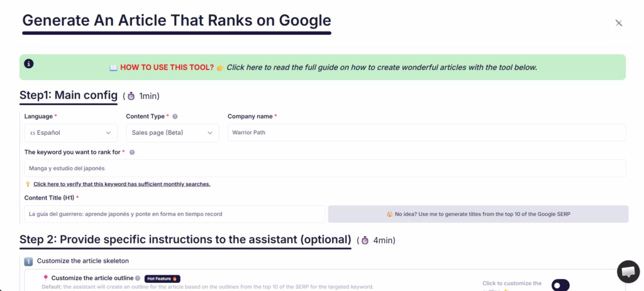Click the Hot Feature badge
Image resolution: width=644 pixels, height=291 pixels.
point(162,278)
